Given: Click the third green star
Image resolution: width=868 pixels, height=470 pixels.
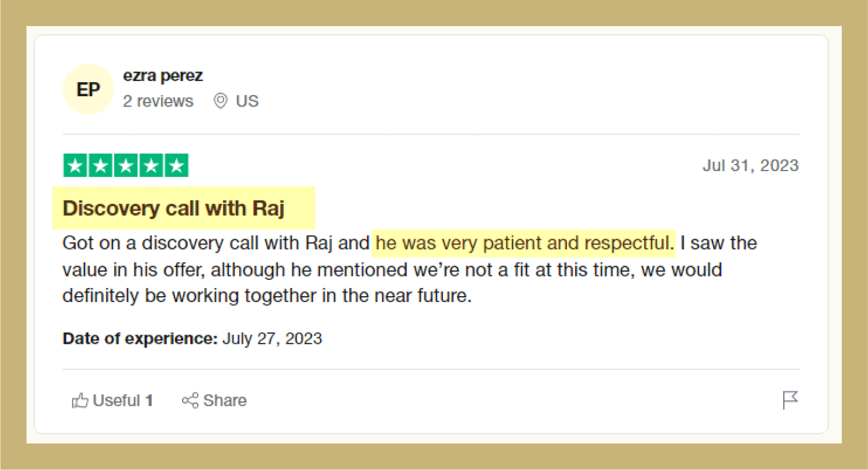Looking at the screenshot, I should point(126,166).
